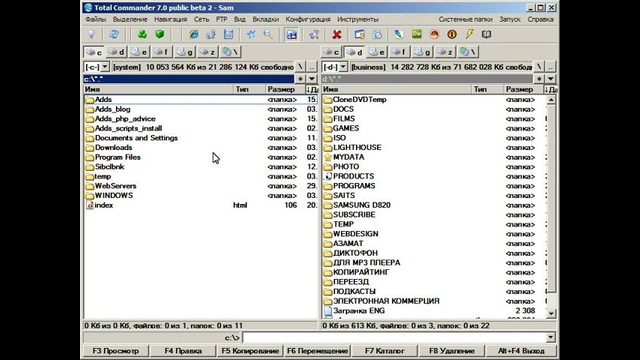
Task: Open left panel favorites asterisk button
Action: point(301,79)
